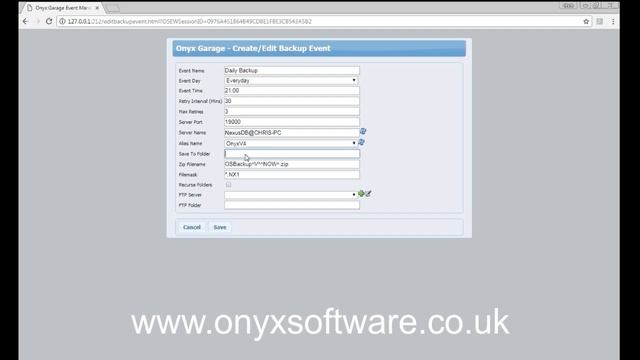Click the Recurse Folders label
The height and width of the screenshot is (360, 640).
point(195,185)
